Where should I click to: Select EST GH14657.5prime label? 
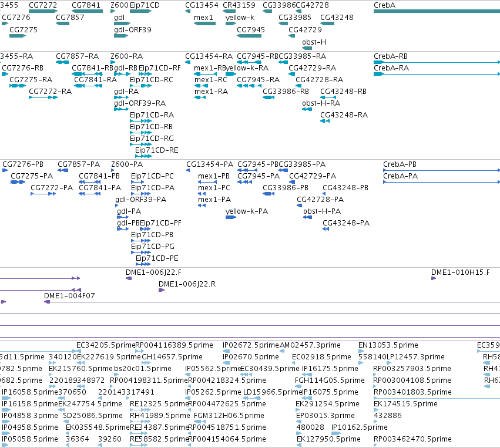click(172, 357)
